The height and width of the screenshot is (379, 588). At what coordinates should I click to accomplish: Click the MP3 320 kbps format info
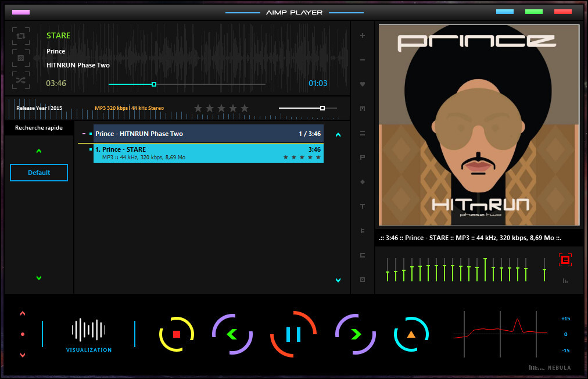(129, 108)
